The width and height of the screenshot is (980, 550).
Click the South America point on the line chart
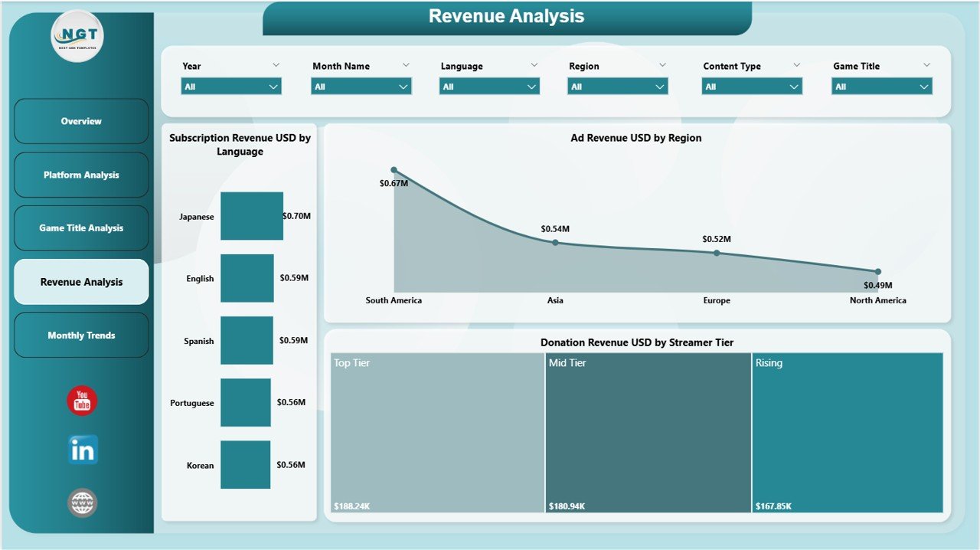394,170
